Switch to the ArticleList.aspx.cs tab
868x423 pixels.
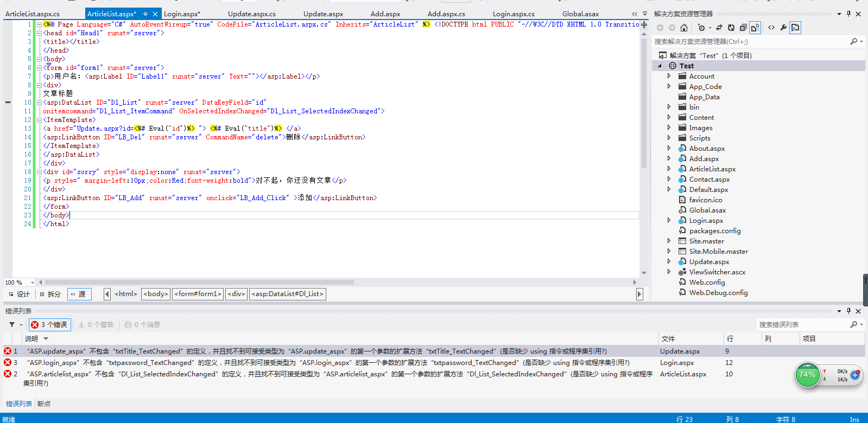click(33, 14)
